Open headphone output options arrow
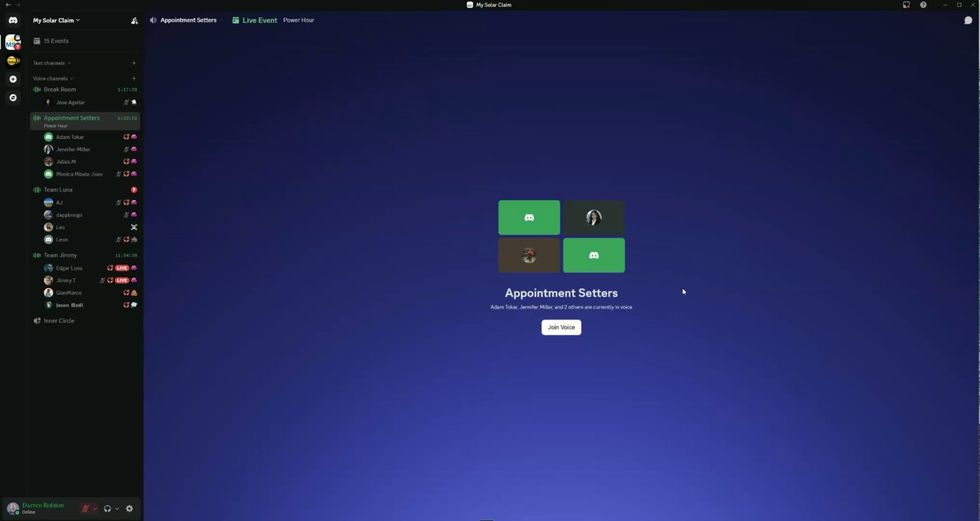This screenshot has width=980, height=521. 117,509
